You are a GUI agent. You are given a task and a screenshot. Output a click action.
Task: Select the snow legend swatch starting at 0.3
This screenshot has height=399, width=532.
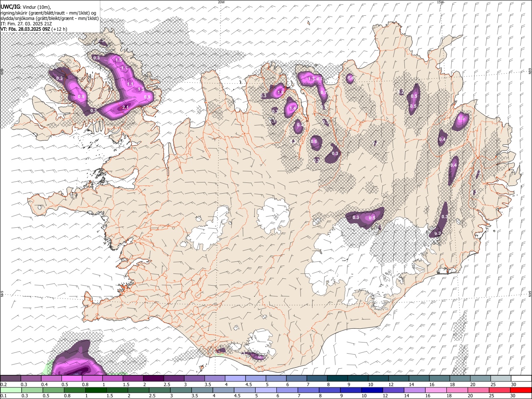click(31, 378)
